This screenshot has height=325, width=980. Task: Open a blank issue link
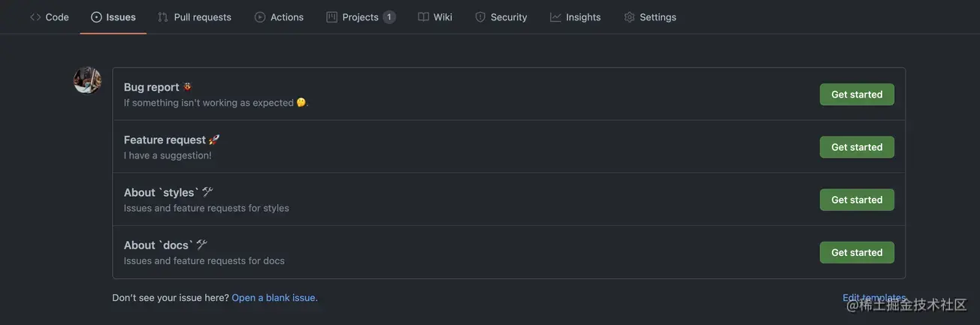point(274,298)
